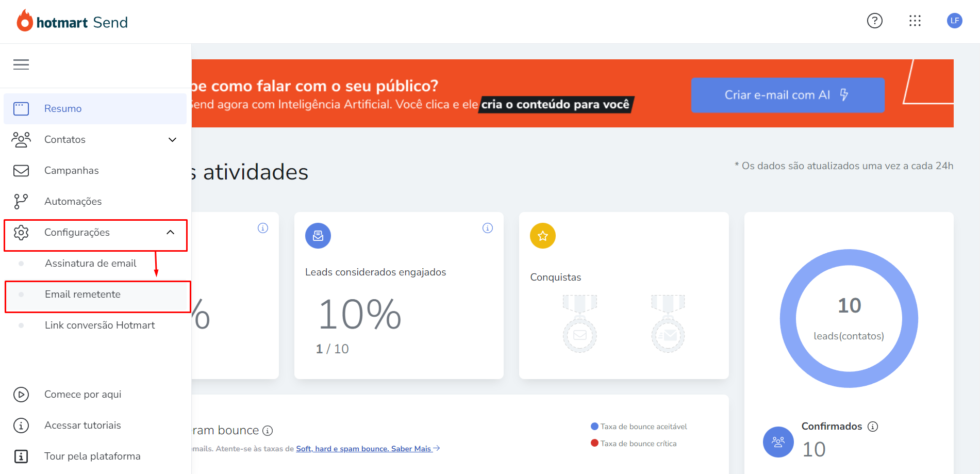This screenshot has width=980, height=474.
Task: Open the Resumo sidebar item
Action: [x=95, y=109]
